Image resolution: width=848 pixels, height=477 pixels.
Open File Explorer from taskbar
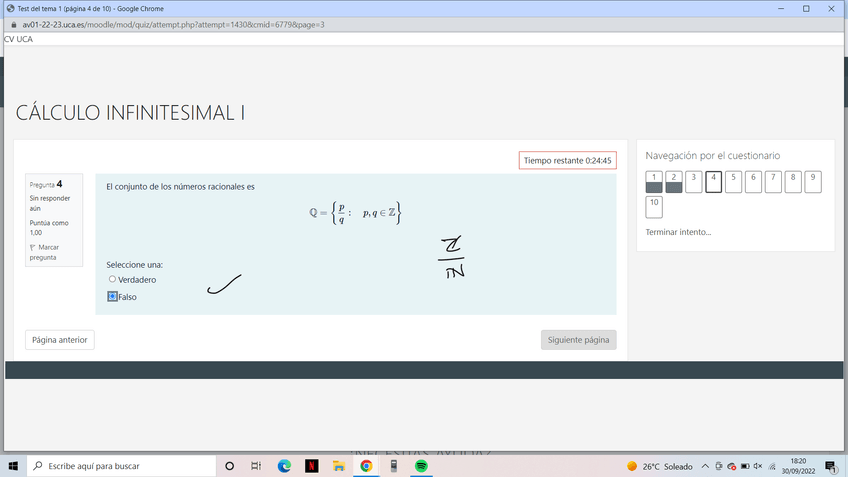[x=339, y=466]
